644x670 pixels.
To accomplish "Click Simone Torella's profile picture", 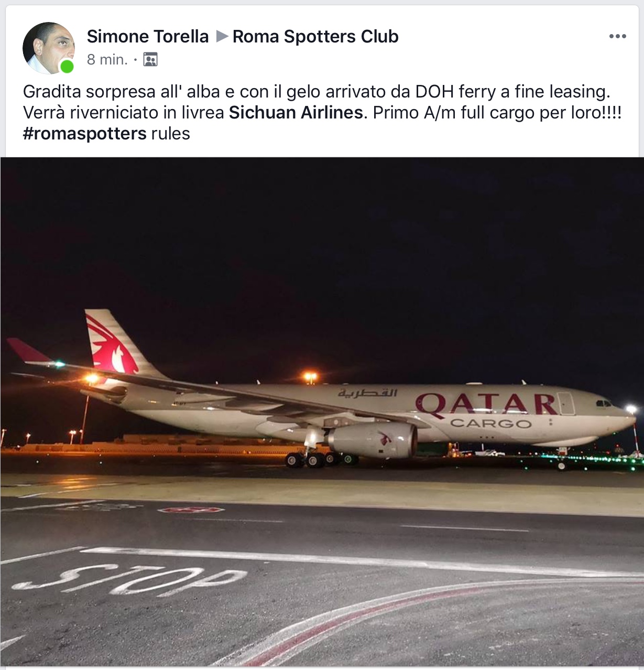I will 48,47.
